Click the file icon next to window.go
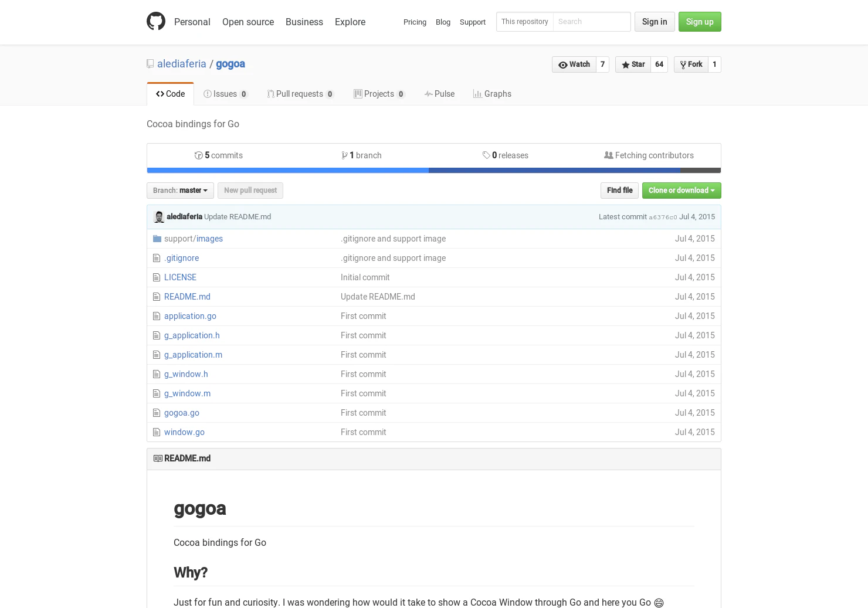 click(x=157, y=432)
